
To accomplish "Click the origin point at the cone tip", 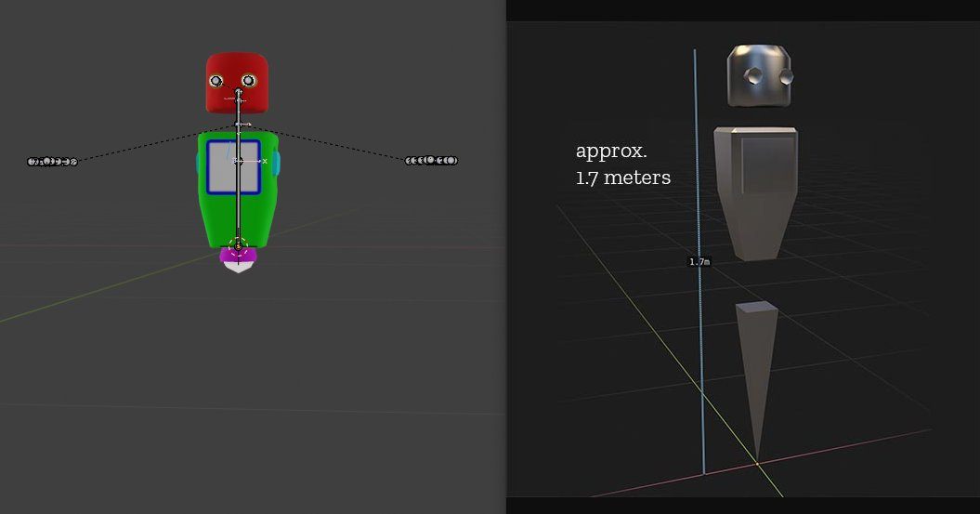I will coord(757,464).
